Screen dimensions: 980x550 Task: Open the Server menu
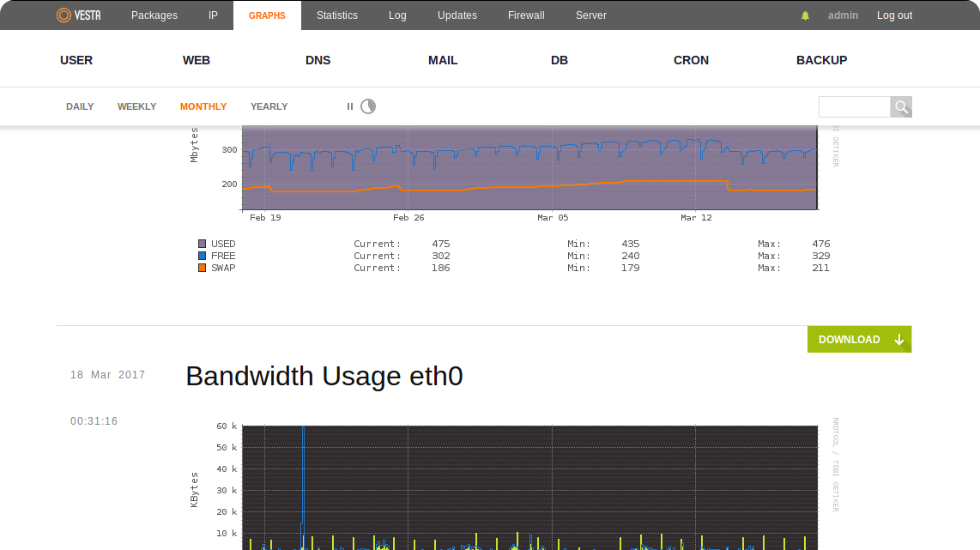click(590, 15)
